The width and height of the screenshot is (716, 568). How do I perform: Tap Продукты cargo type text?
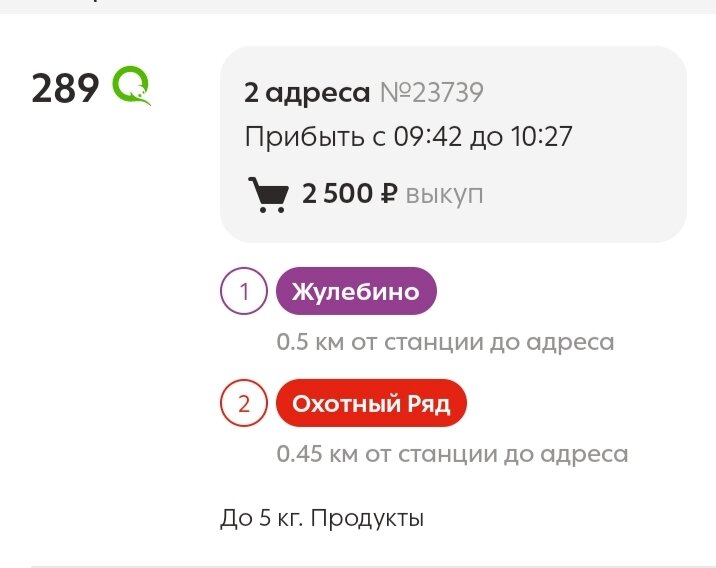(368, 519)
